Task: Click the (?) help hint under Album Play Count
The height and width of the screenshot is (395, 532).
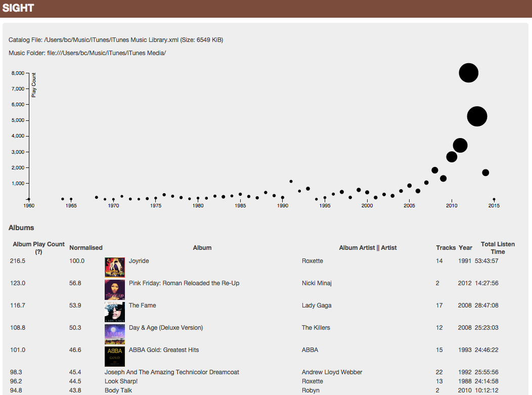Action: pos(38,252)
